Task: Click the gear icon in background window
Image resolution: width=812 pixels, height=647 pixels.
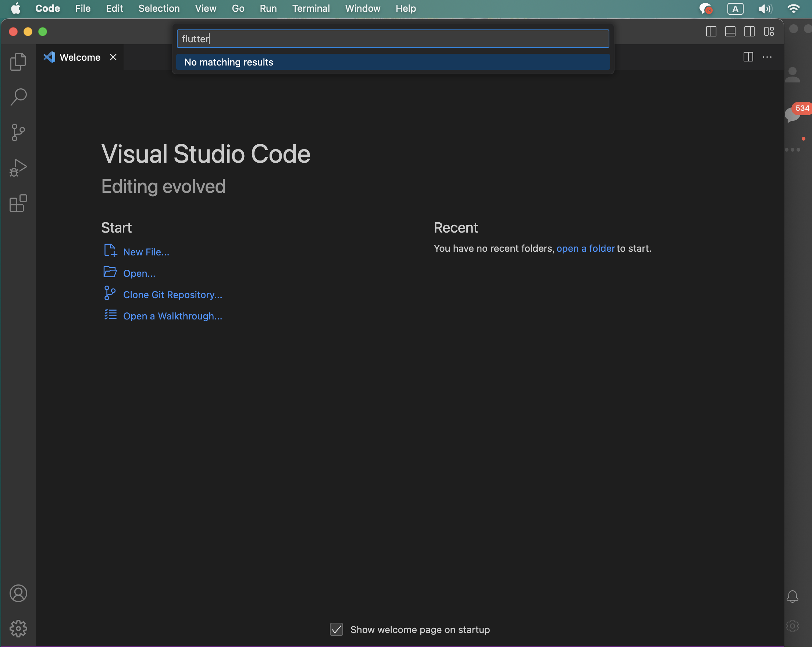Action: 793,626
